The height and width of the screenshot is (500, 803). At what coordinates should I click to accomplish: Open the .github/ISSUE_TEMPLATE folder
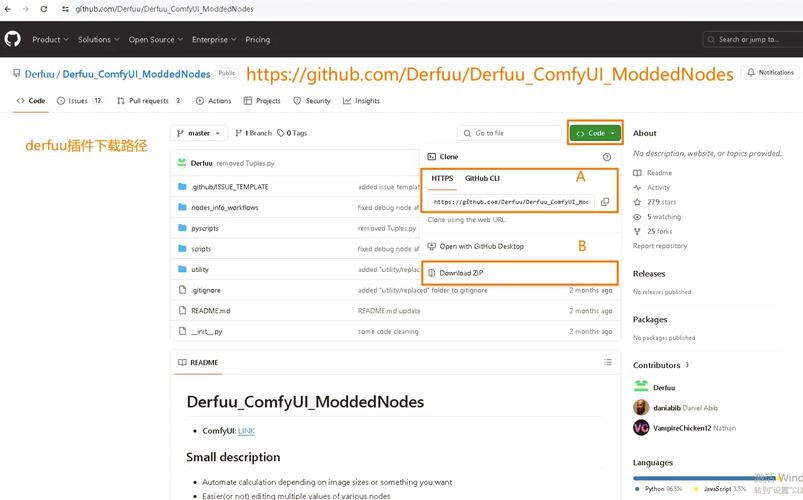click(229, 187)
